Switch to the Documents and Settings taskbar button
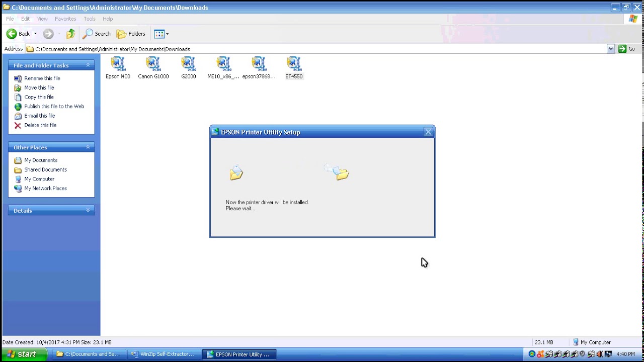This screenshot has height=362, width=644. [88, 354]
